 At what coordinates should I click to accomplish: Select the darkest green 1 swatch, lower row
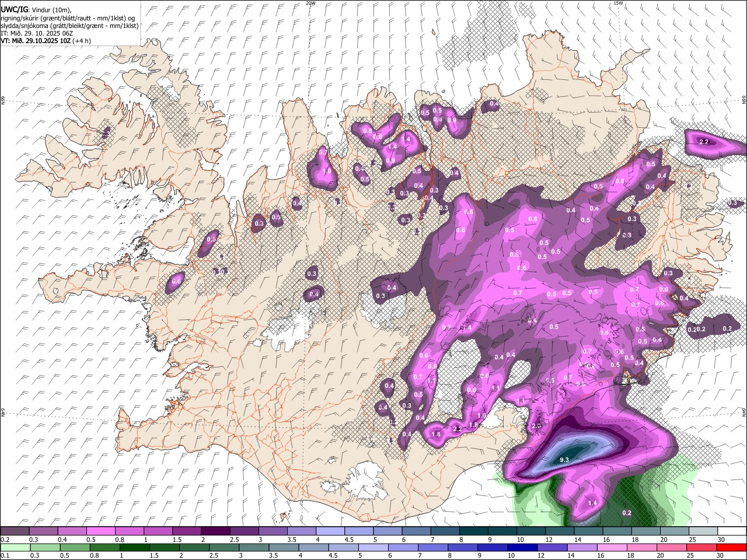click(x=134, y=548)
